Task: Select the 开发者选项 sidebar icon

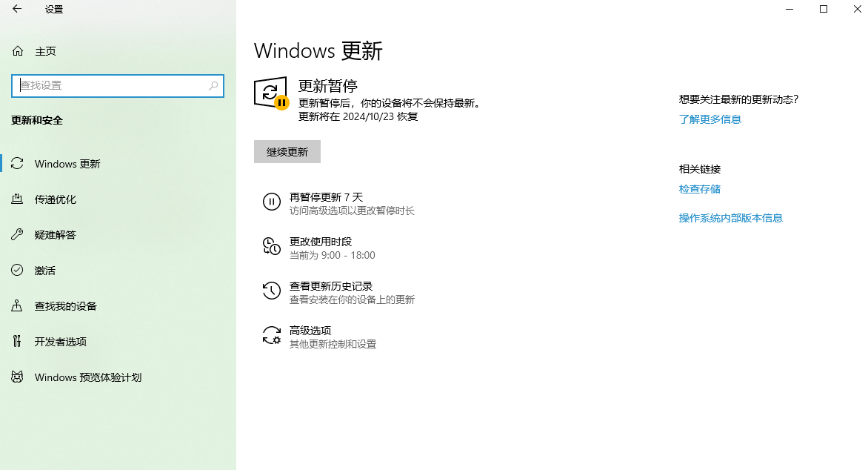Action: click(16, 341)
